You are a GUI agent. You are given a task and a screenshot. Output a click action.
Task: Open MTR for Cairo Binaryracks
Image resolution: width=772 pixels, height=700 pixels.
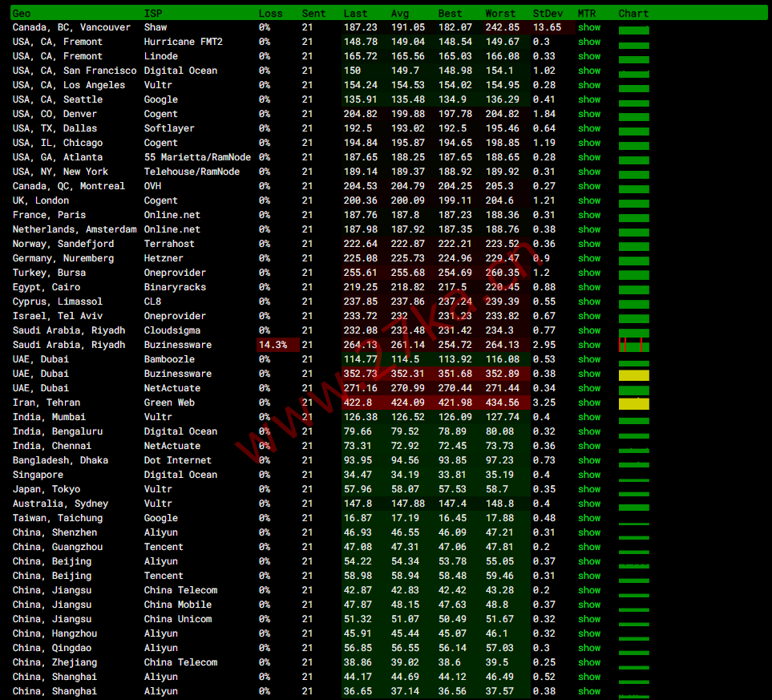pyautogui.click(x=589, y=287)
